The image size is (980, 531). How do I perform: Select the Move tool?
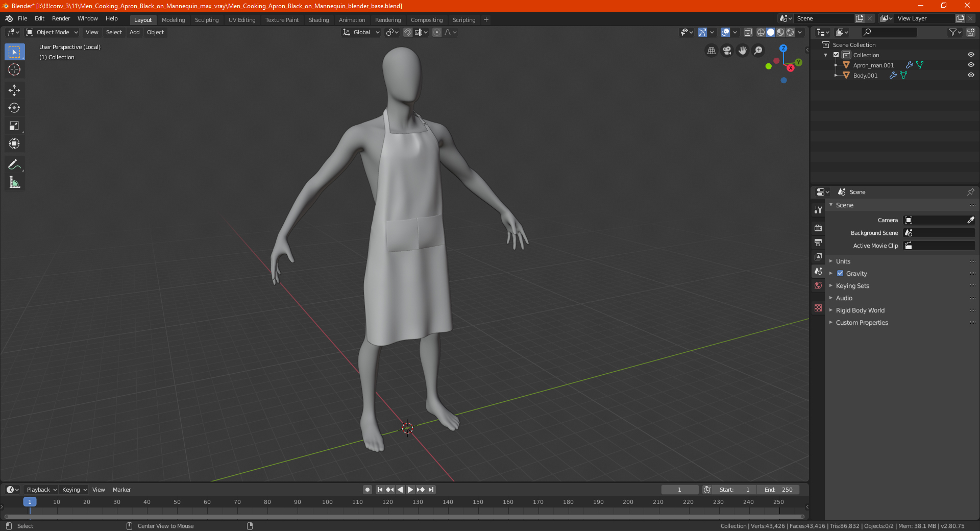pyautogui.click(x=14, y=90)
